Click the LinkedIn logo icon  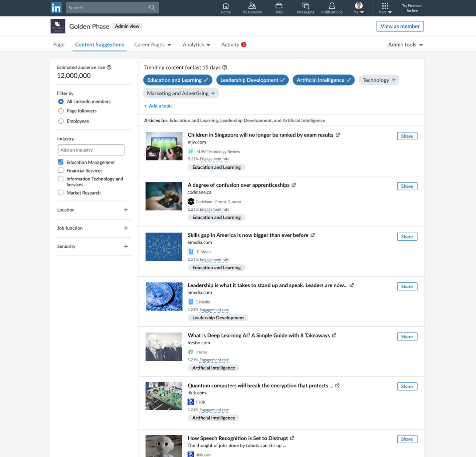56,8
